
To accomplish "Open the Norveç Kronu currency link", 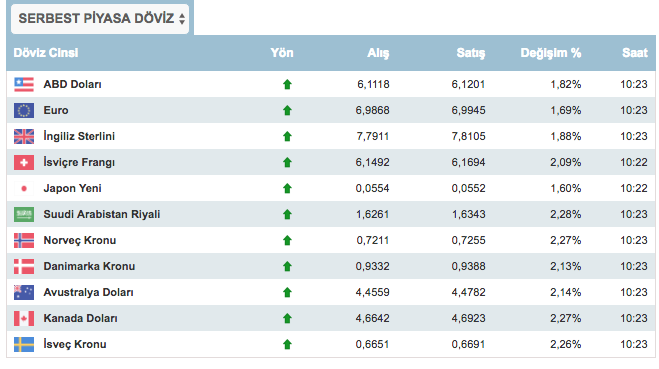I will [80, 240].
